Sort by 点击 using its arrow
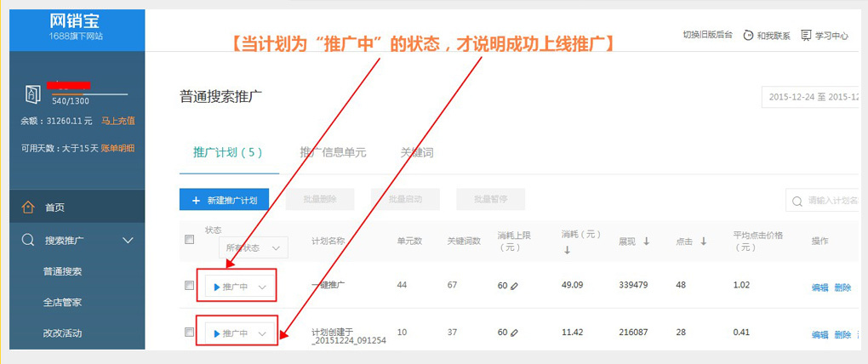 704,242
